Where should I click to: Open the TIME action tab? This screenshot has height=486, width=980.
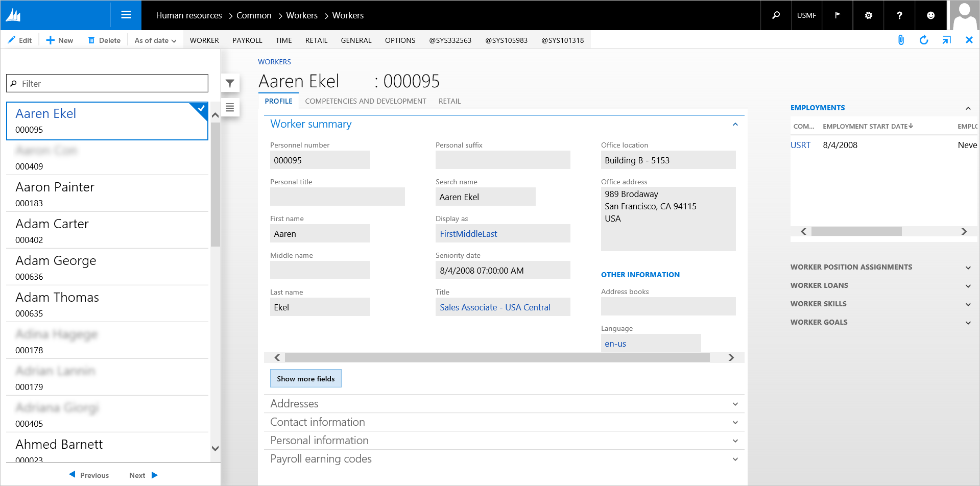283,40
